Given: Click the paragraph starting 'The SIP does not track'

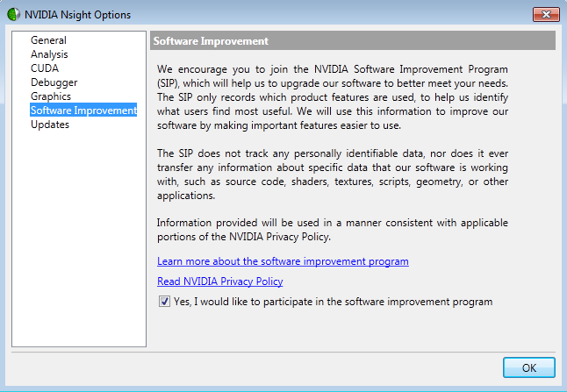Looking at the screenshot, I should [333, 175].
